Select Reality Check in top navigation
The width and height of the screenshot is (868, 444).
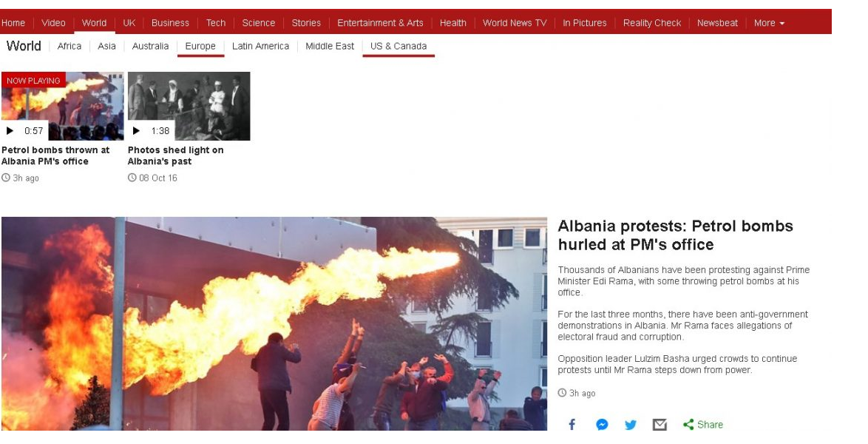coord(651,23)
